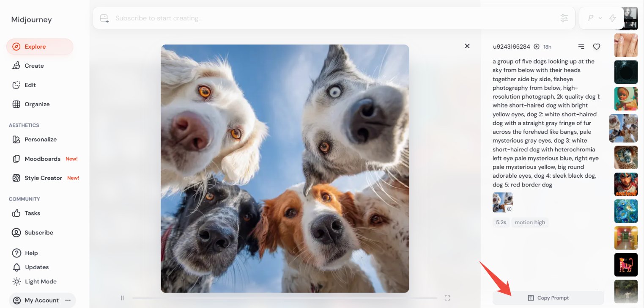
Task: Enter fullscreen view for the video
Action: pos(447,298)
